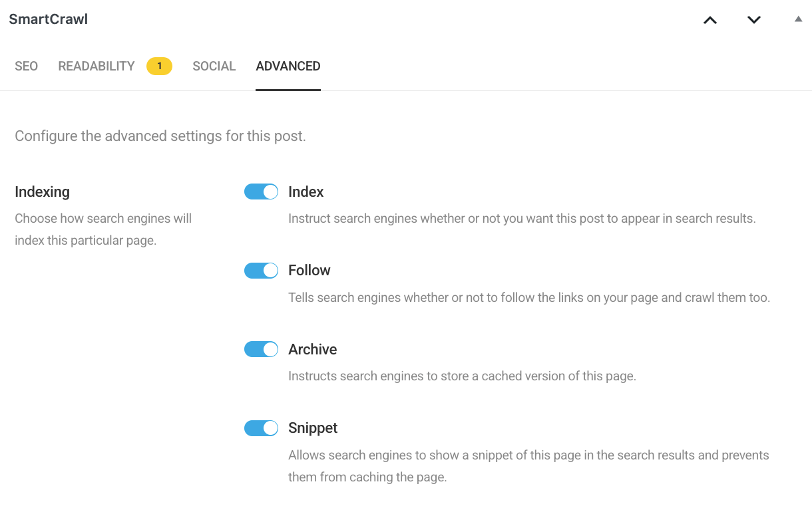This screenshot has width=812, height=512.
Task: Click the downward chevron icon in the header
Action: pos(753,20)
